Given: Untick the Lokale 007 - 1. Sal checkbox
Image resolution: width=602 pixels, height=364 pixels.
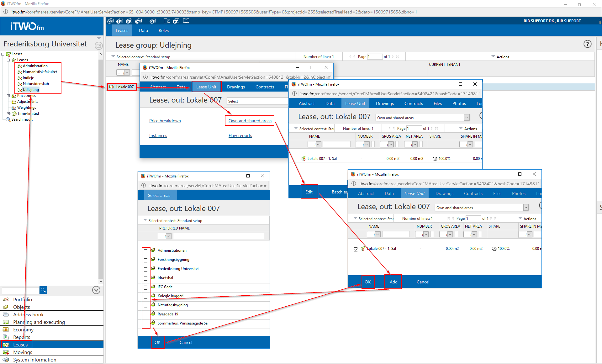Looking at the screenshot, I should 356,249.
